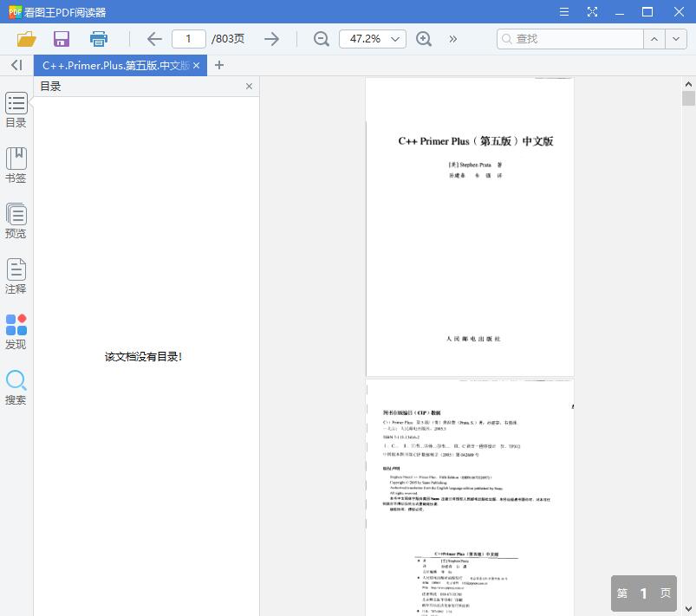Click the C++ Primer Plus title page
The image size is (696, 616).
pos(470,227)
